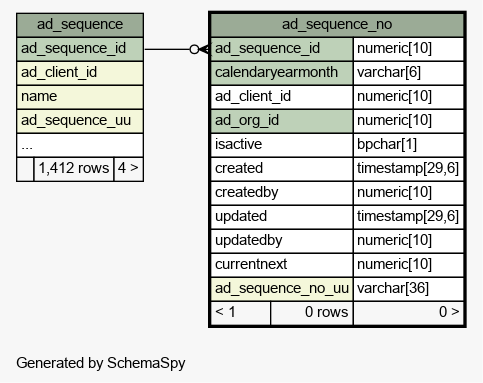
Task: Select the ad_sequence_uu column
Action: coord(80,121)
